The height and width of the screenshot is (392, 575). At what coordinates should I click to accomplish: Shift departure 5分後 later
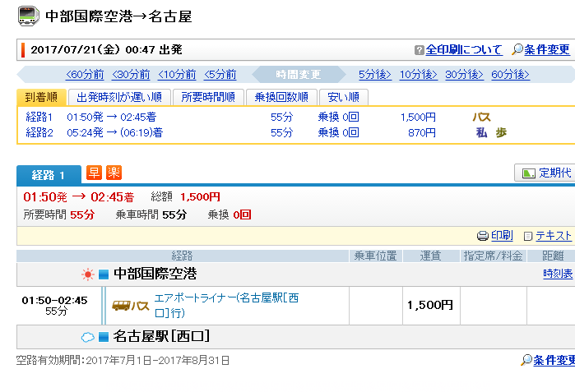pos(374,75)
